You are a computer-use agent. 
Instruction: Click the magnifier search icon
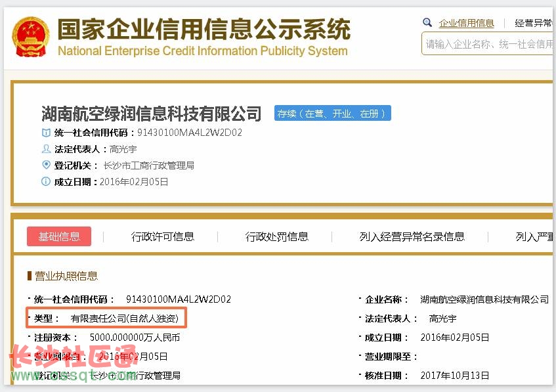point(427,23)
